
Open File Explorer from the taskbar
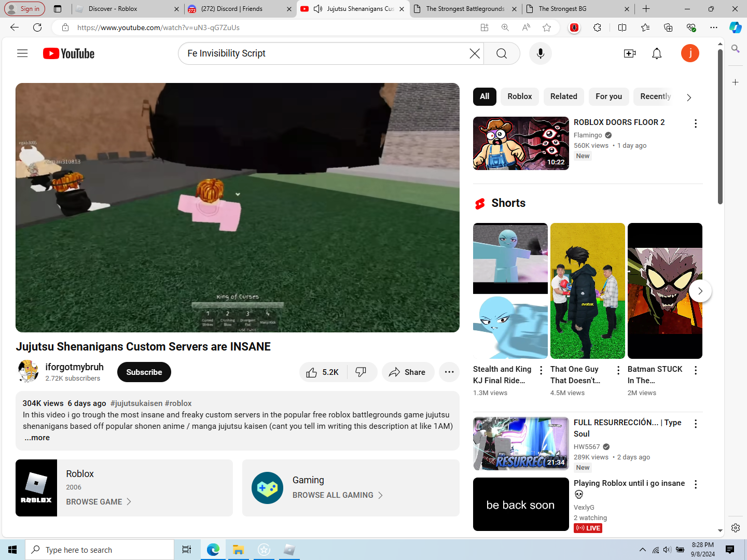[x=238, y=550]
